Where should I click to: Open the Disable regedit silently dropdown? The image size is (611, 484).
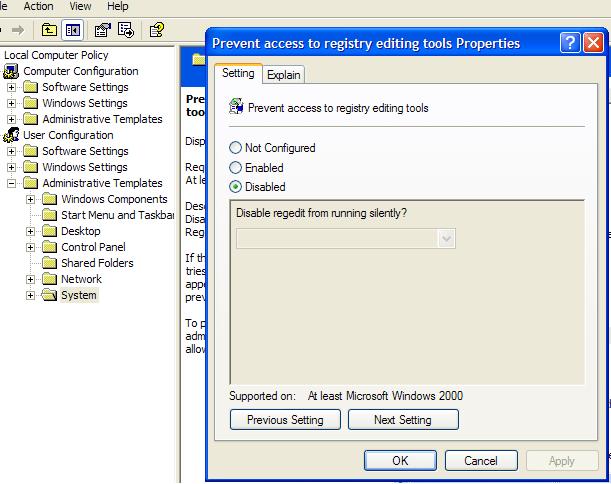click(x=446, y=238)
